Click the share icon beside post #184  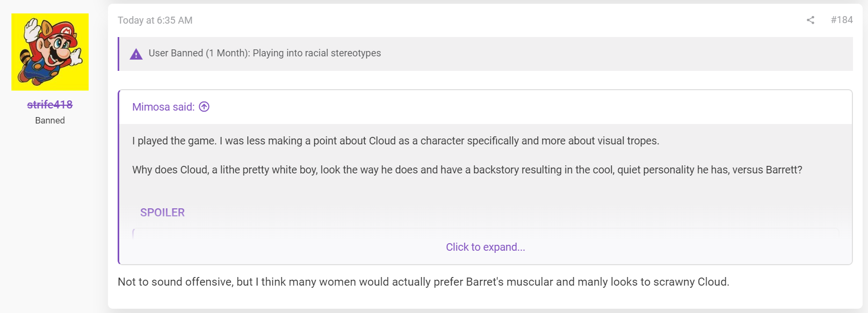pyautogui.click(x=811, y=20)
